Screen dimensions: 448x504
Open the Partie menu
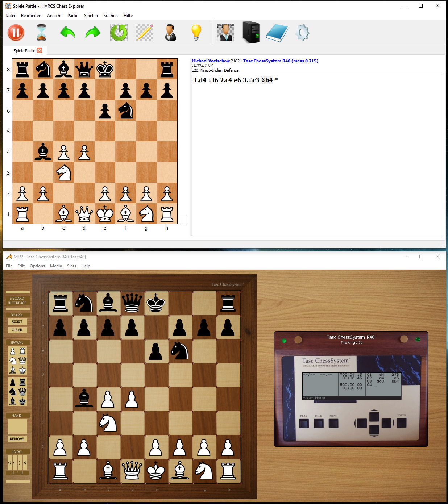(x=73, y=16)
